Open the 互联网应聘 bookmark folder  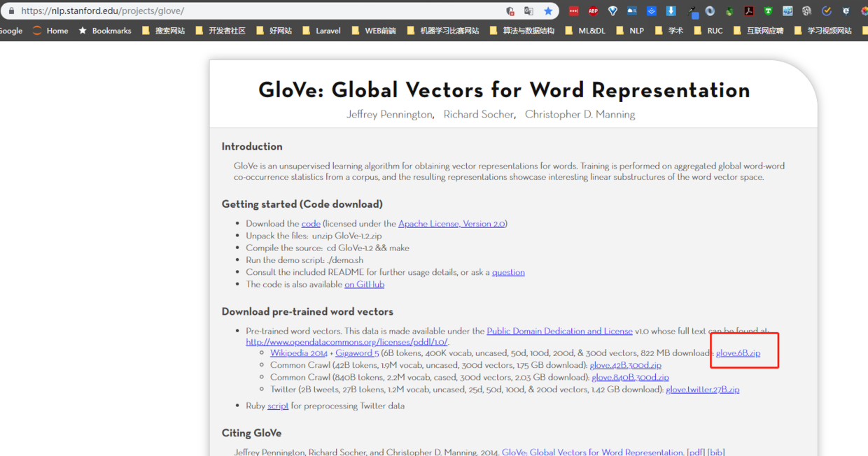[x=759, y=31]
